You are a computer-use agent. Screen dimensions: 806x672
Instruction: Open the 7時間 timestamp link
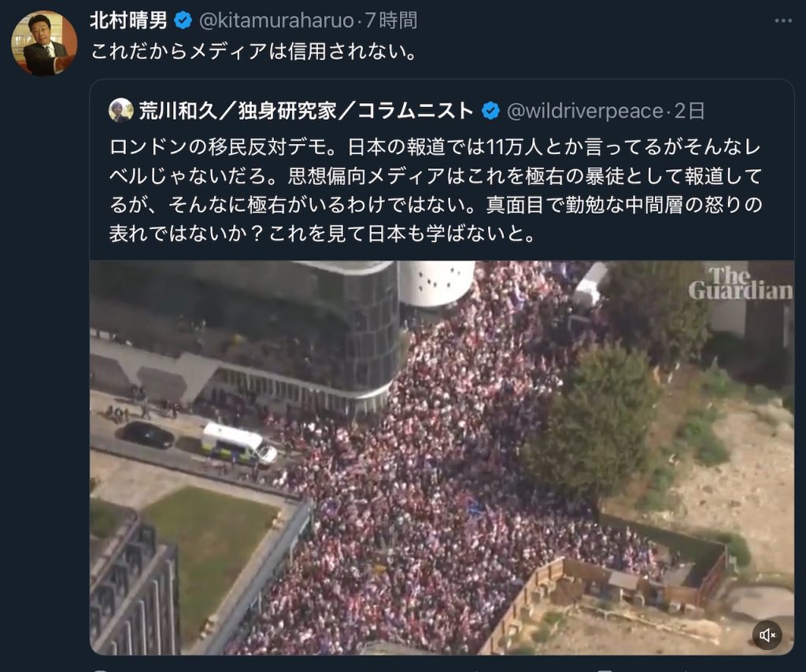point(391,20)
